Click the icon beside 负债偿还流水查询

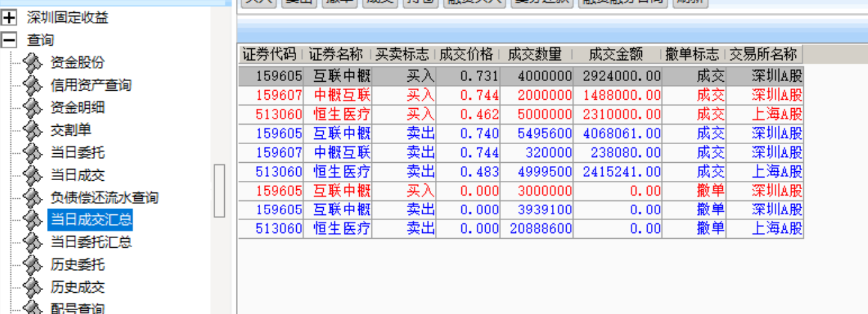click(32, 198)
